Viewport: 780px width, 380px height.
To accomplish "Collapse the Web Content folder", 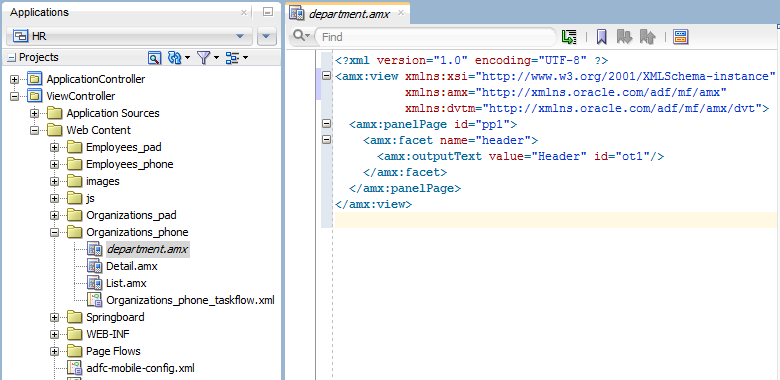I will 34,130.
